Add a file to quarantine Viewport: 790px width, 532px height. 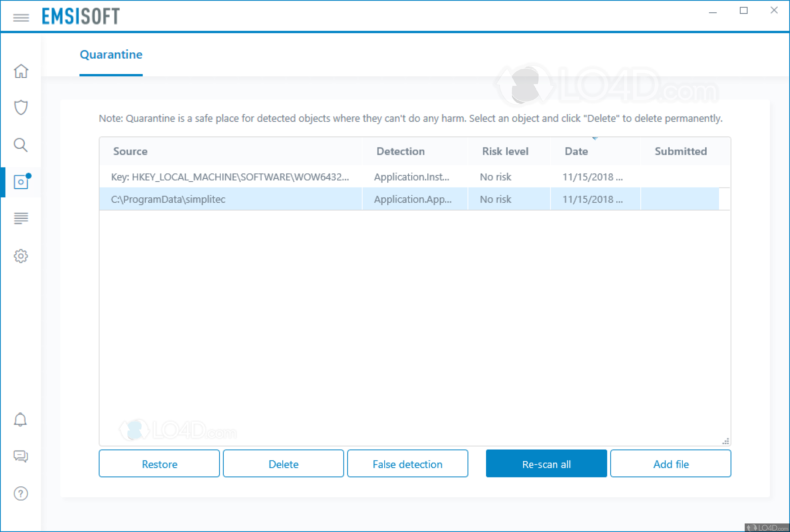pos(671,464)
